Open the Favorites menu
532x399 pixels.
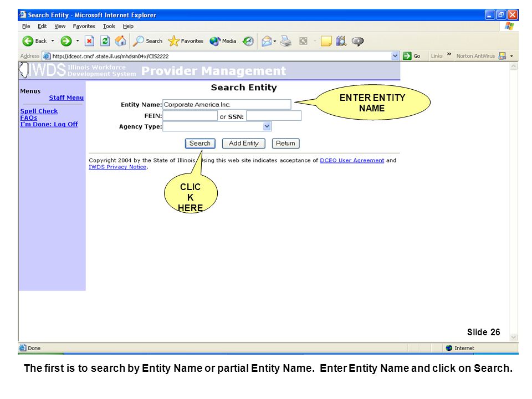tap(84, 26)
